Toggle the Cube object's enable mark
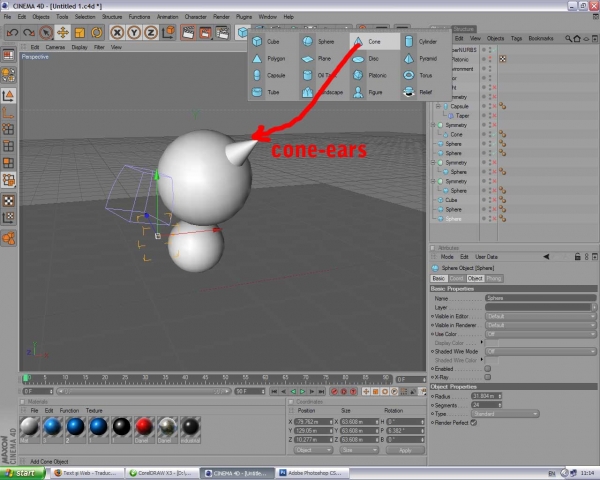600x480 pixels. tap(494, 200)
